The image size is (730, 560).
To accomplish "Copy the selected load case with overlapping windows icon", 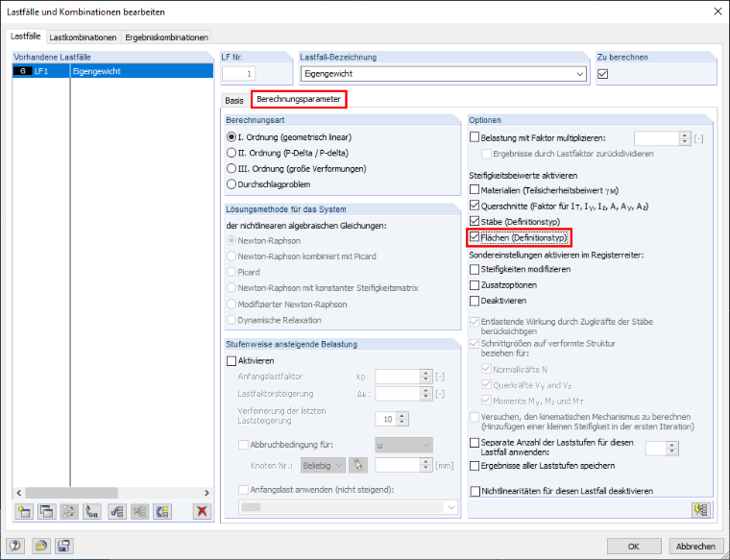I will [46, 512].
